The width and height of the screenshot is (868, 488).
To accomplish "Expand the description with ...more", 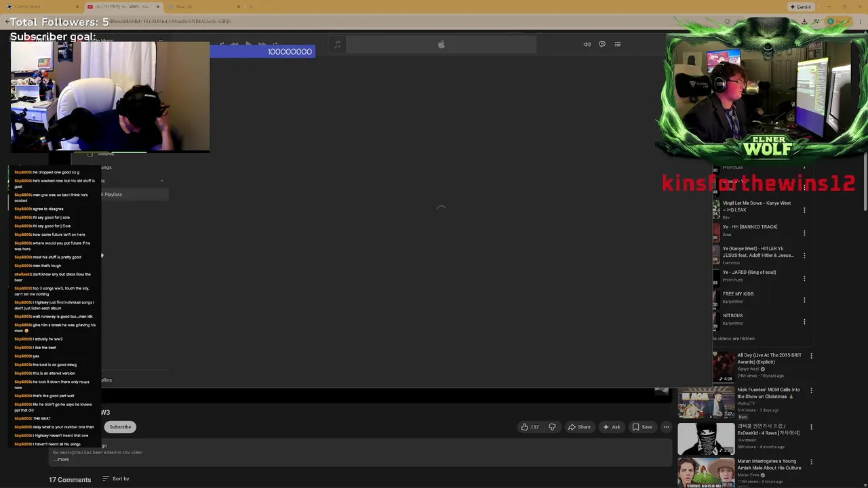I will (62, 460).
